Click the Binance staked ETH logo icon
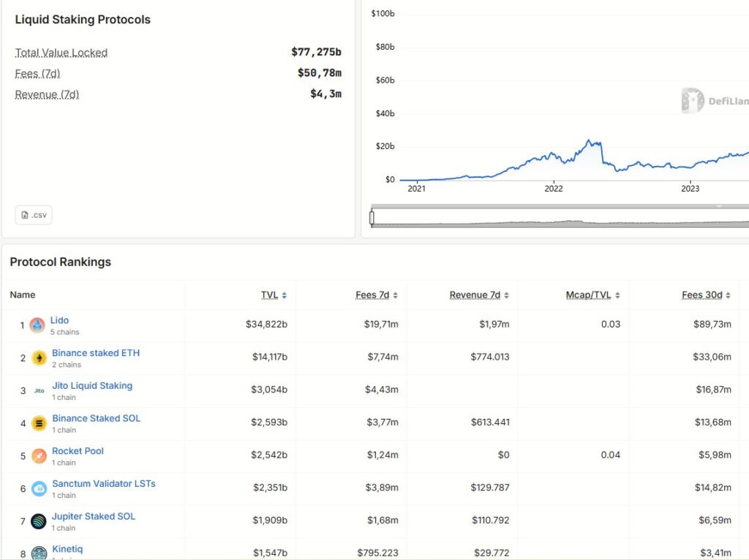This screenshot has width=749, height=560. (39, 358)
